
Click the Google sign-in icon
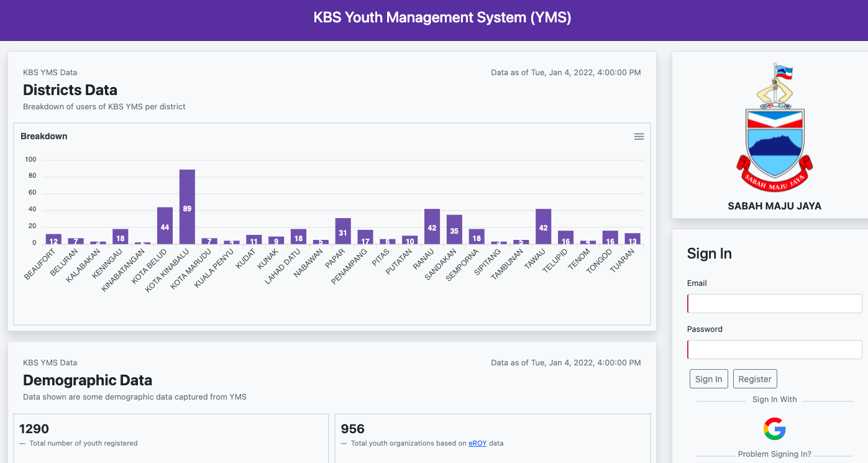(x=774, y=429)
